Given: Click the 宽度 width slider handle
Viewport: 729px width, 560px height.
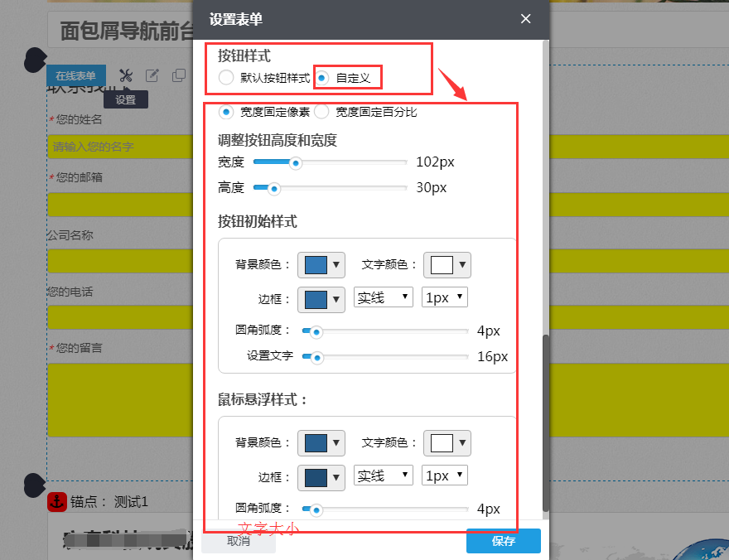Looking at the screenshot, I should [296, 162].
